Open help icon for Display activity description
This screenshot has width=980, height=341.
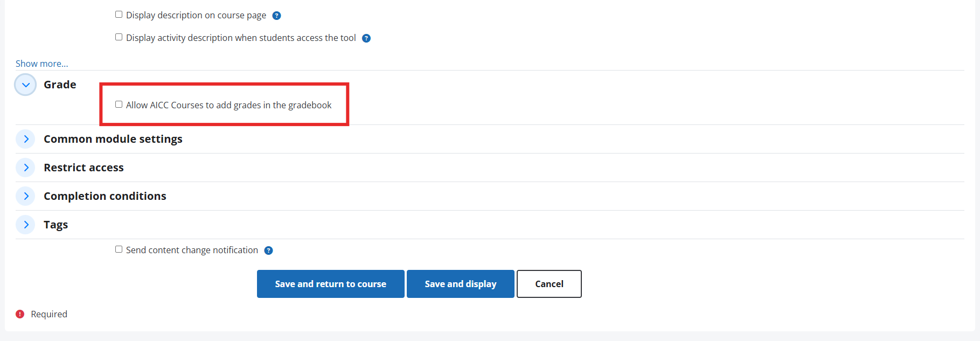[366, 38]
